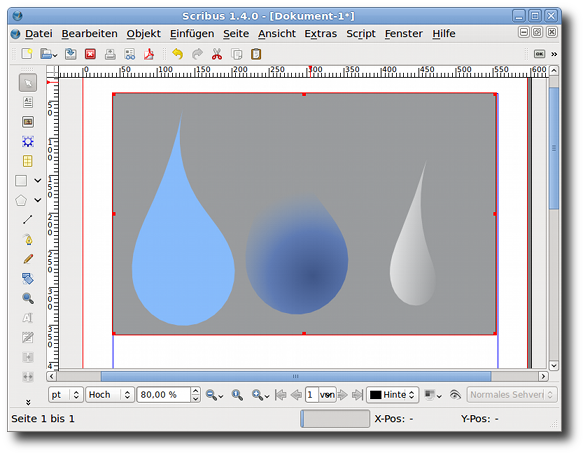Activate the Zoom magnifier tool in sidebar
The image size is (585, 455).
28,298
